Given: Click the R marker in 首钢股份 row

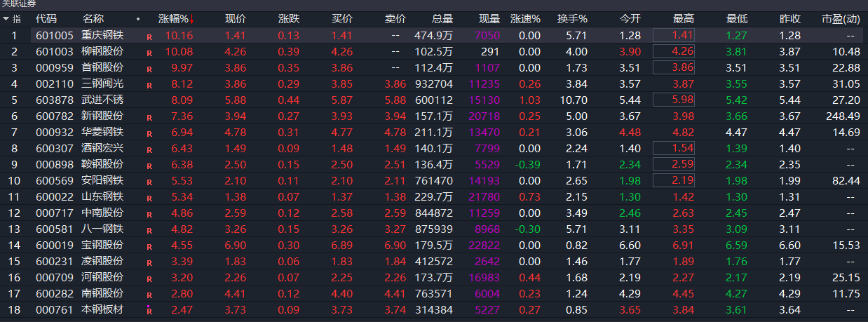Looking at the screenshot, I should click(149, 69).
